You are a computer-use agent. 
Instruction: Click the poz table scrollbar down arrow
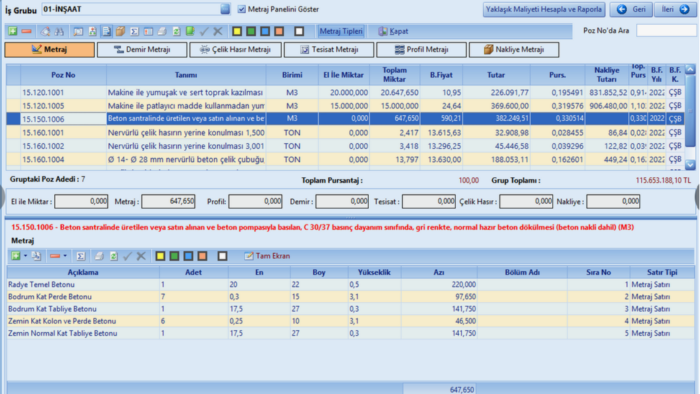[690, 165]
